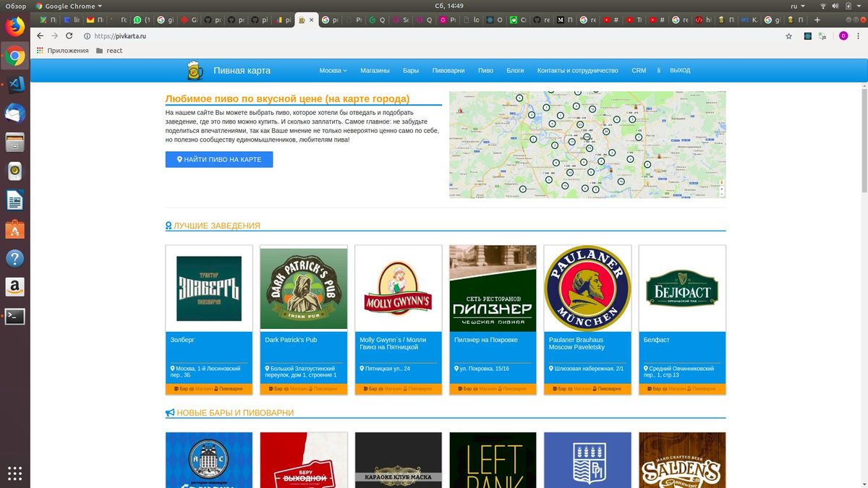Launch Visual Studio Code from the dock

click(15, 84)
